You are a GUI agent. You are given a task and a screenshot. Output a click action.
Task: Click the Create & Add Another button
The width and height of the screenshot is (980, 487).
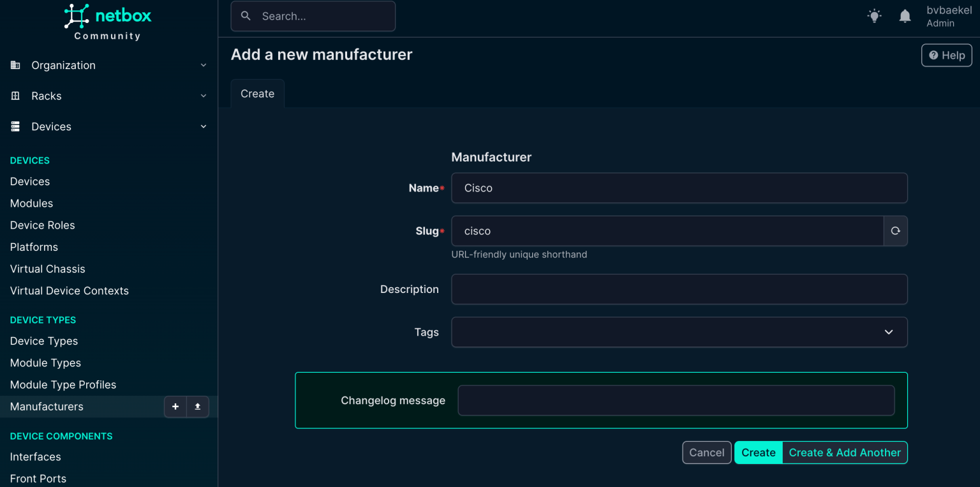pos(845,453)
